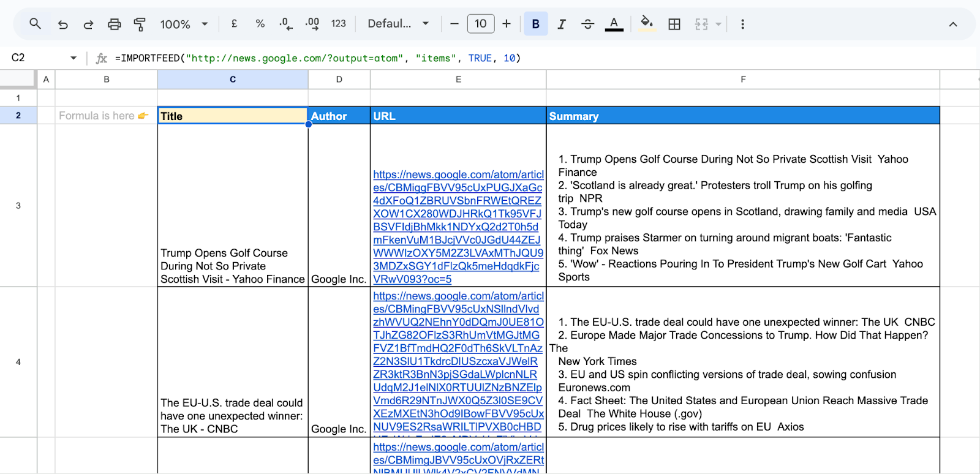The height and width of the screenshot is (474, 980).
Task: Collapse the toolbar with the chevron
Action: tap(953, 24)
